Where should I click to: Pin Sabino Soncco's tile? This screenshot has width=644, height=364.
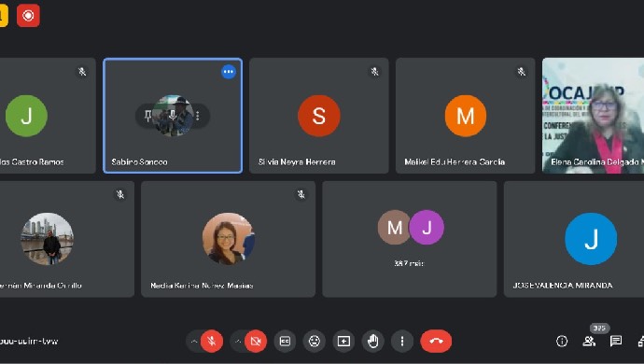[x=148, y=116]
